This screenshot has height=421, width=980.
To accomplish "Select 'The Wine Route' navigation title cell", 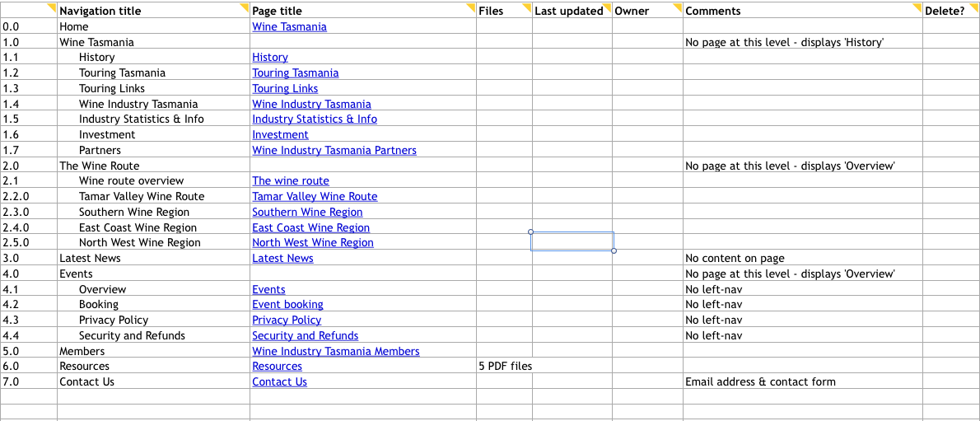I will click(154, 166).
